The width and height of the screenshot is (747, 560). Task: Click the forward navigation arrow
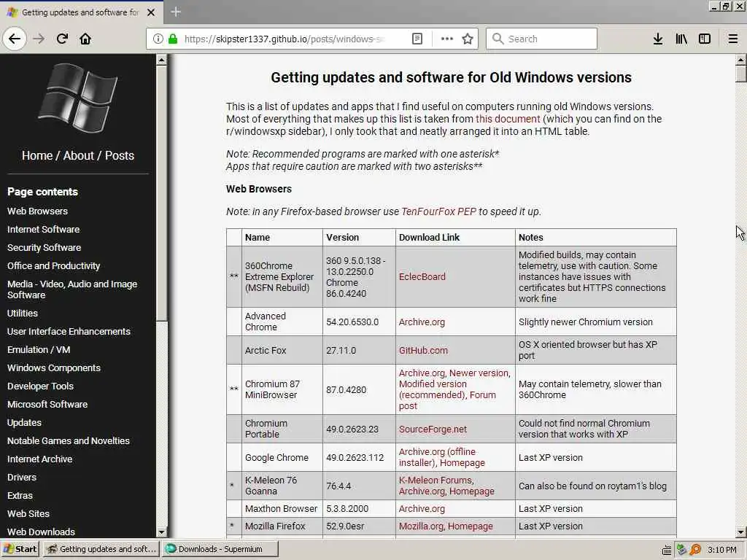point(39,39)
